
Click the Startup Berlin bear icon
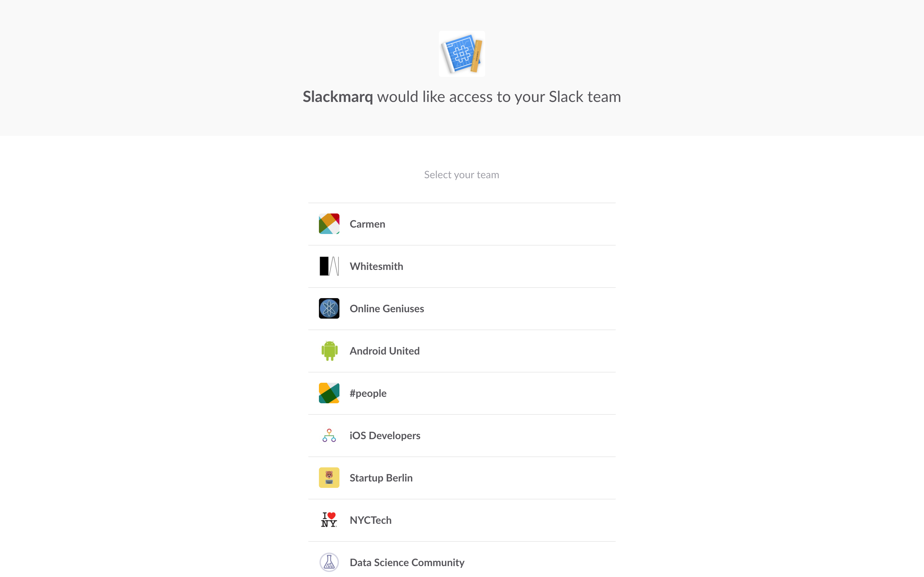tap(329, 478)
